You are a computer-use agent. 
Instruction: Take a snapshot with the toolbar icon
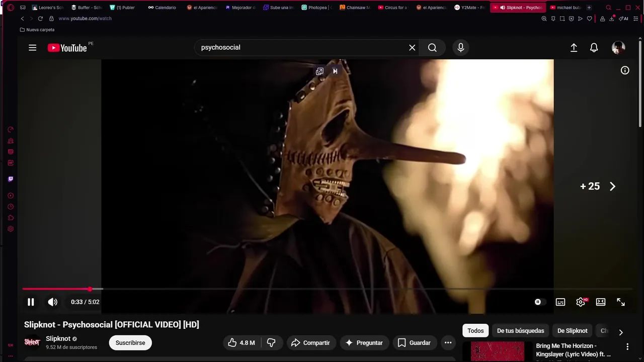click(562, 19)
